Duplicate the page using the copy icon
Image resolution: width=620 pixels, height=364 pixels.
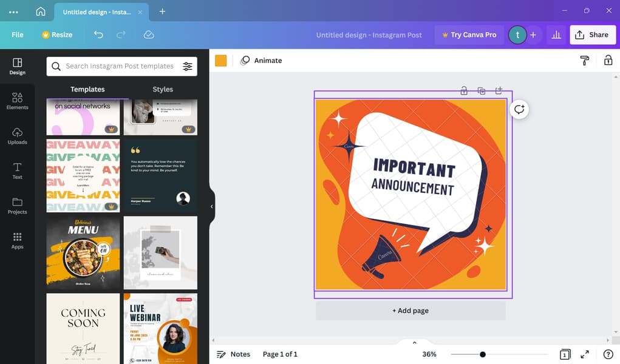coord(482,91)
